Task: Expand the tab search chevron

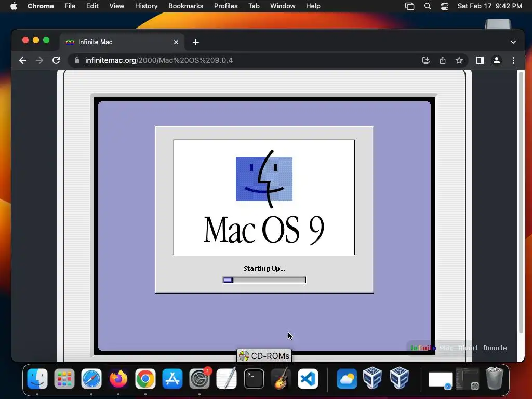Action: coord(513,42)
